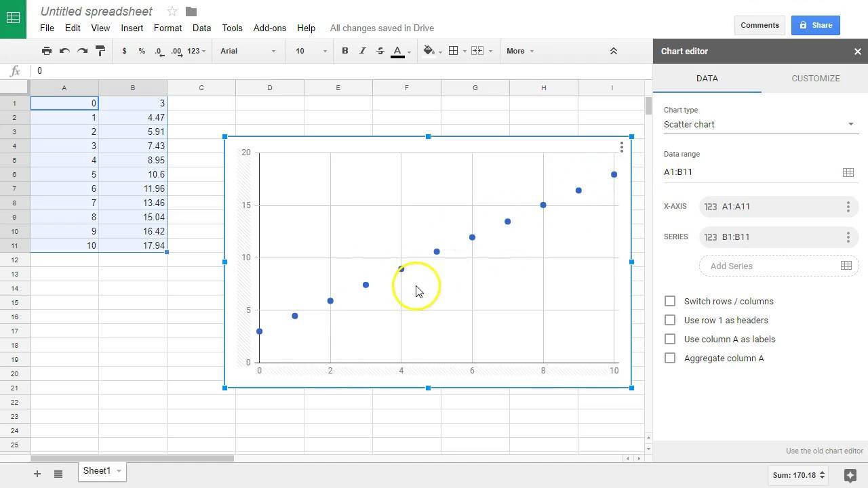Viewport: 868px width, 488px height.
Task: Enable Use row 1 as headers
Action: (670, 320)
